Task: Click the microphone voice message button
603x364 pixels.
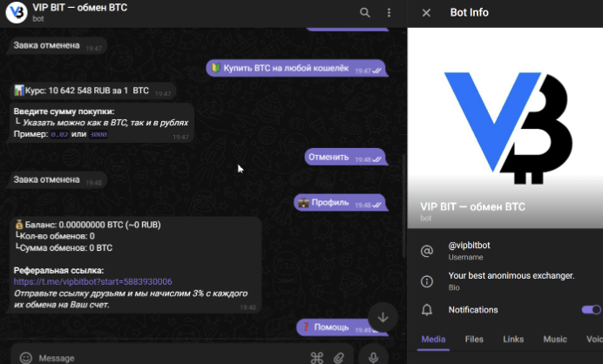Action: pyautogui.click(x=373, y=357)
